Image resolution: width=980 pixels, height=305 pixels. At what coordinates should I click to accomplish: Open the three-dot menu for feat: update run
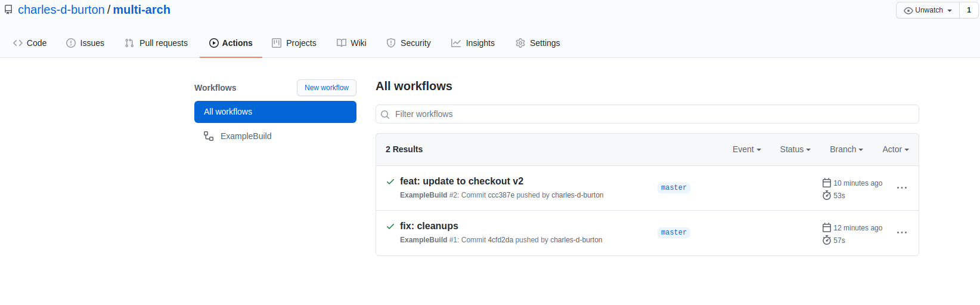tap(901, 188)
